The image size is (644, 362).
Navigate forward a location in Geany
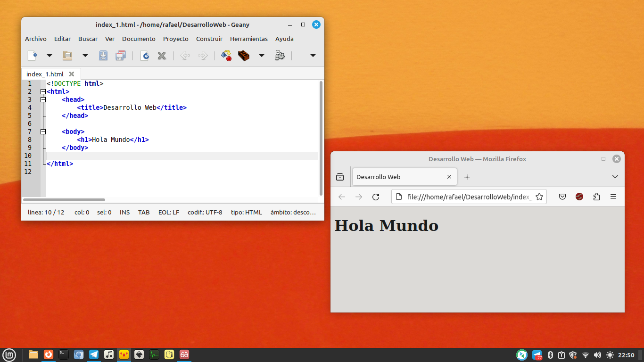(203, 56)
